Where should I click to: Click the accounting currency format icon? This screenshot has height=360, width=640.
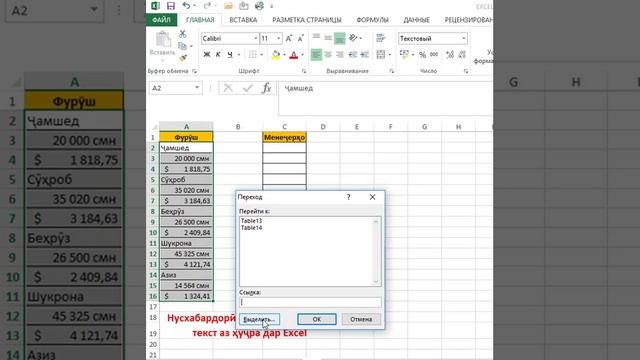tap(404, 54)
